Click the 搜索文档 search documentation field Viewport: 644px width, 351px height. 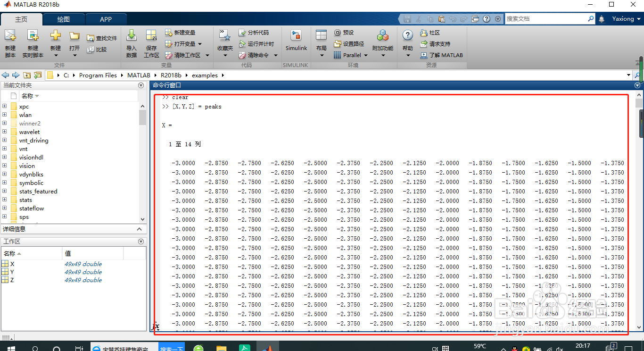(x=546, y=19)
